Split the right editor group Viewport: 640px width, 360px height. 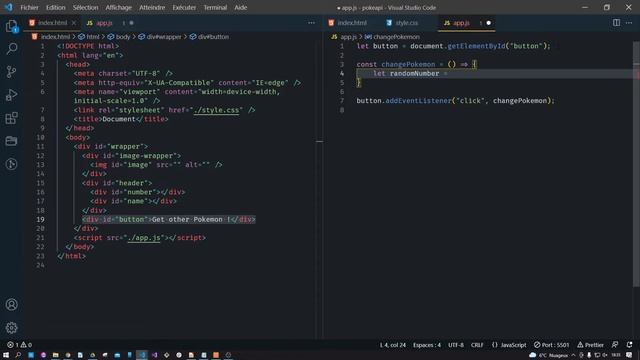[616, 23]
